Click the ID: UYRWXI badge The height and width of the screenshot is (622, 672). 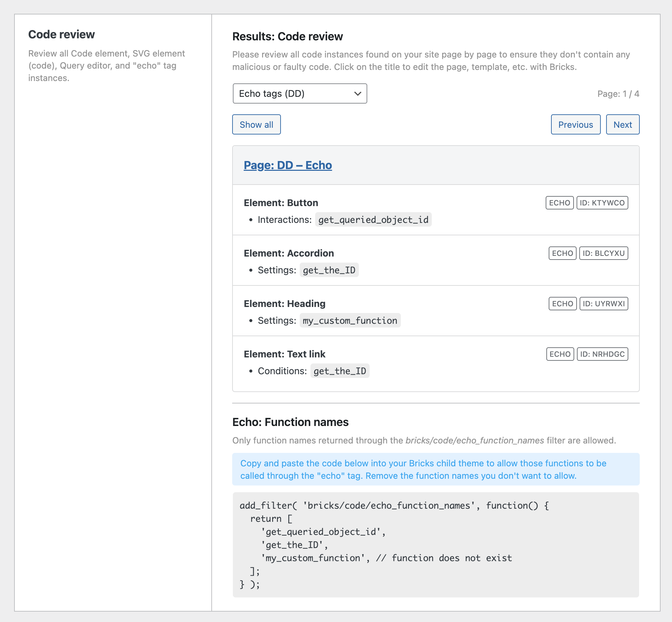[603, 304]
